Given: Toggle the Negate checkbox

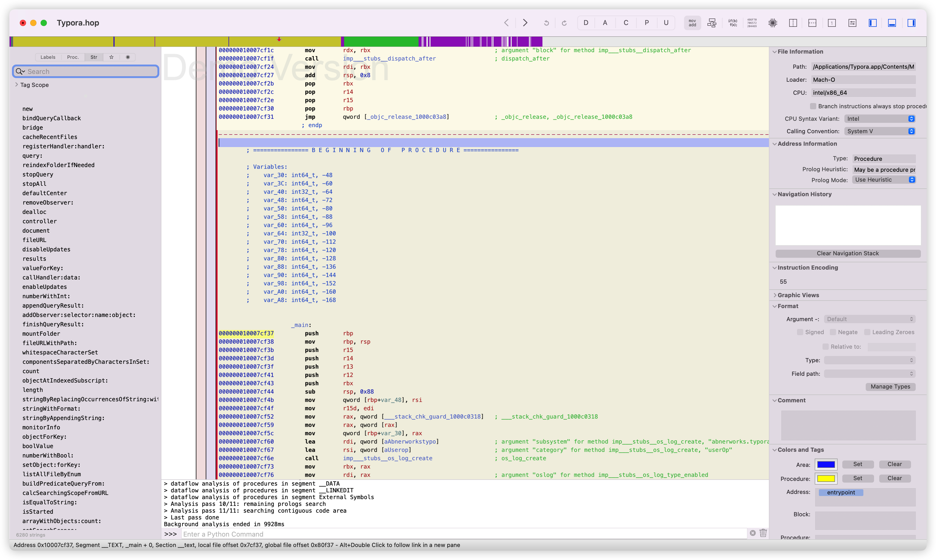Looking at the screenshot, I should coord(833,332).
